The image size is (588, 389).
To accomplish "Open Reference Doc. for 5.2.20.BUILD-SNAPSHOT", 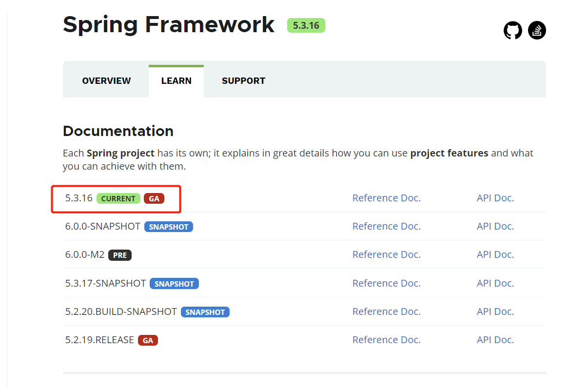I will (x=386, y=311).
